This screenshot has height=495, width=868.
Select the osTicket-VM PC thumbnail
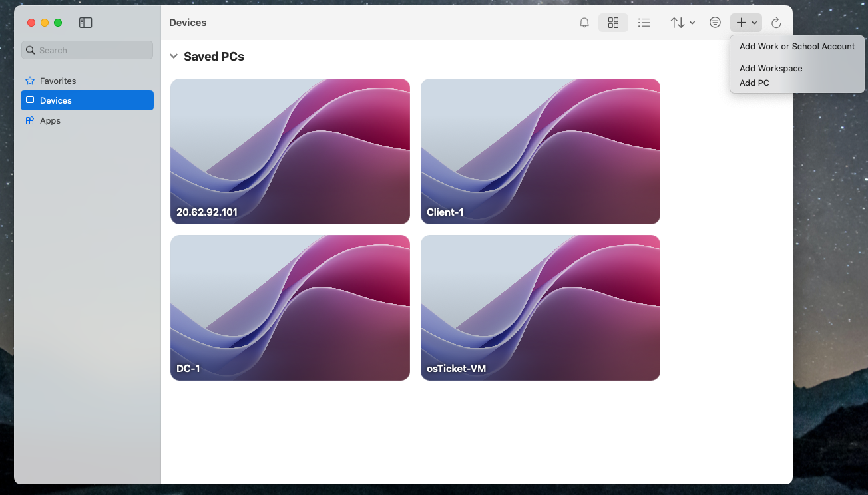tap(541, 307)
